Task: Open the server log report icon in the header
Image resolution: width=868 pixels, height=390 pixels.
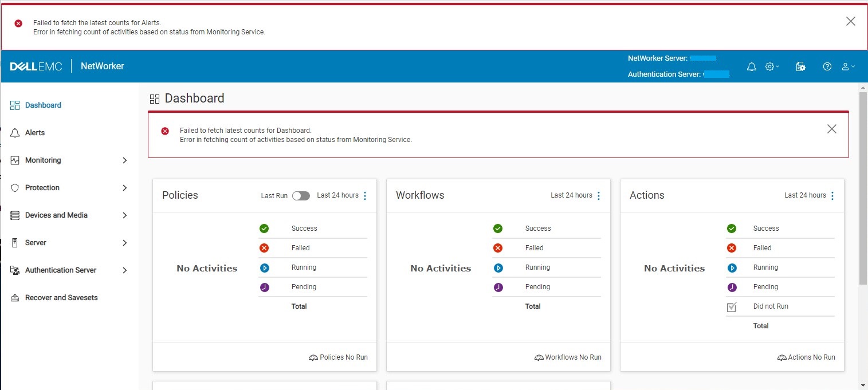Action: pyautogui.click(x=800, y=66)
